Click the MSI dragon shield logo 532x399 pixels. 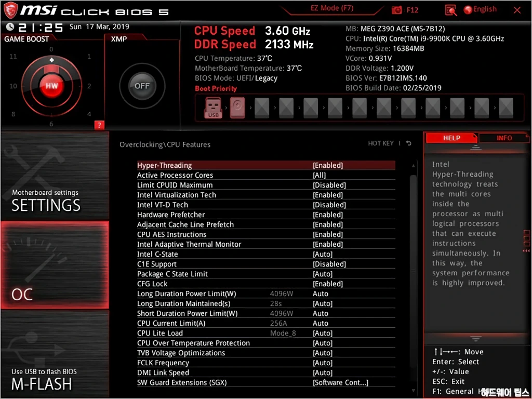coord(10,10)
